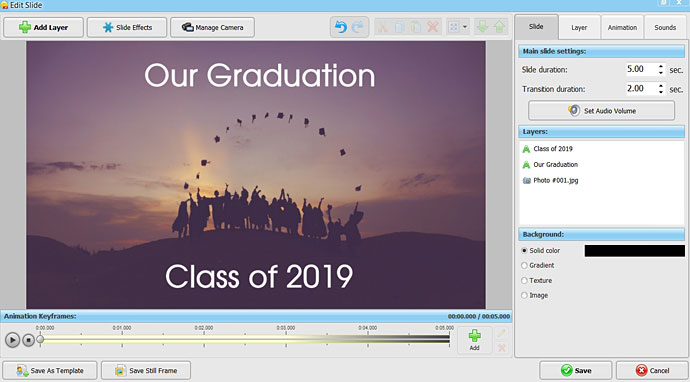Select the Gradient background option
This screenshot has height=382, width=690.
click(524, 265)
